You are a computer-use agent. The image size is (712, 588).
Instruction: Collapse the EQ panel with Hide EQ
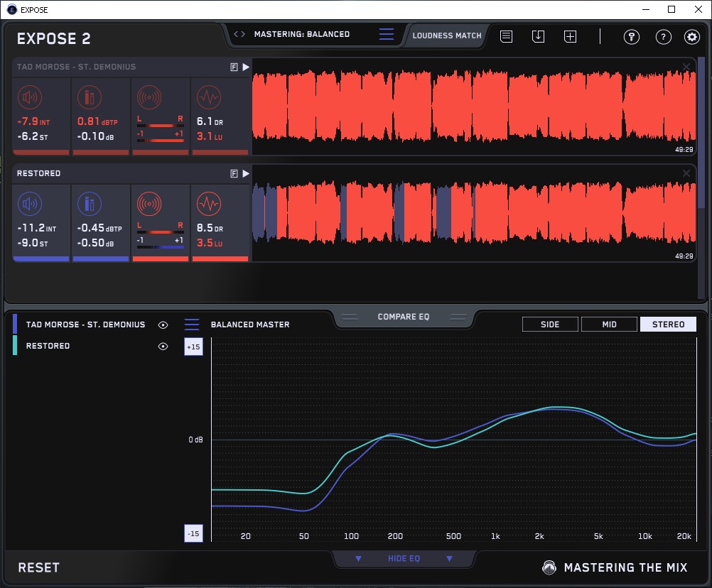pyautogui.click(x=404, y=559)
